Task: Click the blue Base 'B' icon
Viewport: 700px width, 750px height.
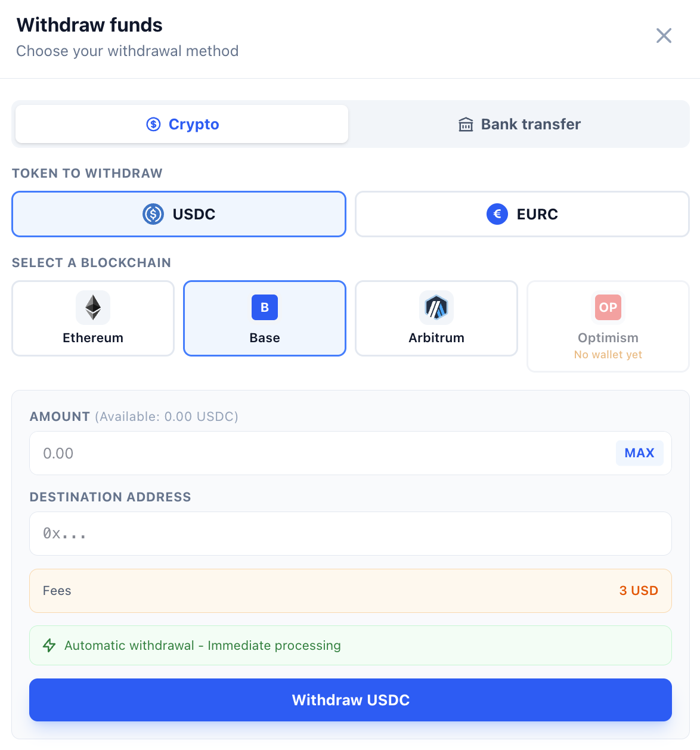Action: 265,308
